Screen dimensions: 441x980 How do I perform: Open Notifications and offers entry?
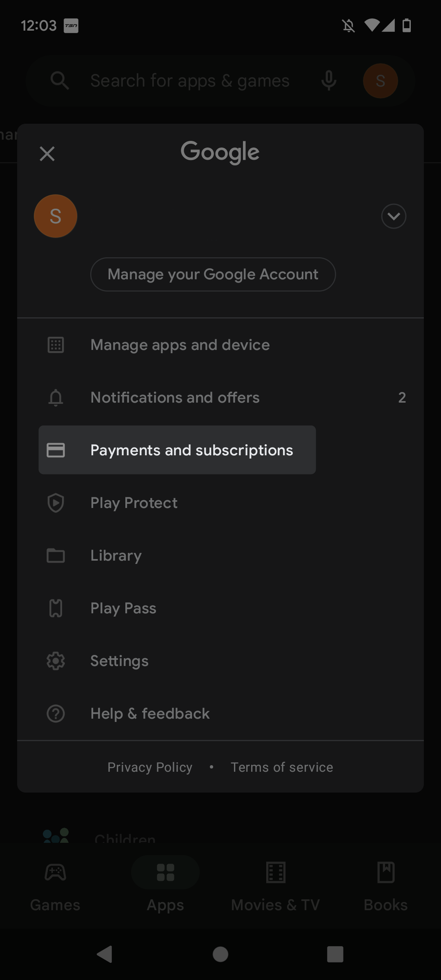[x=175, y=398]
